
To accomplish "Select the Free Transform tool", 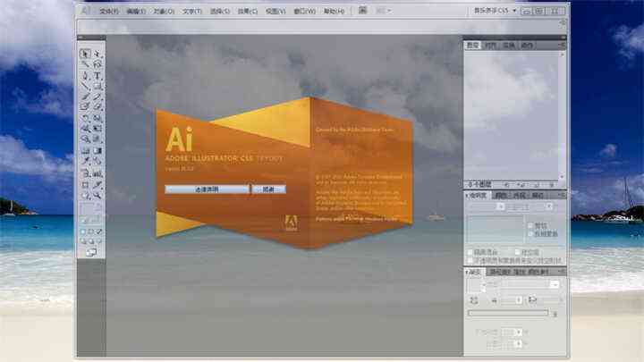I will click(x=97, y=129).
